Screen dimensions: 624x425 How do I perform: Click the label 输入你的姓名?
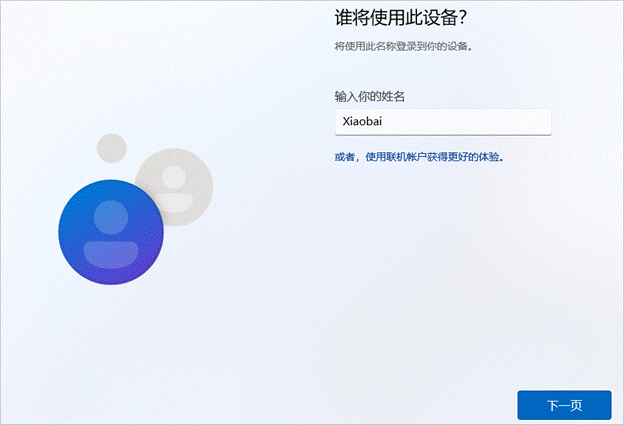point(369,96)
